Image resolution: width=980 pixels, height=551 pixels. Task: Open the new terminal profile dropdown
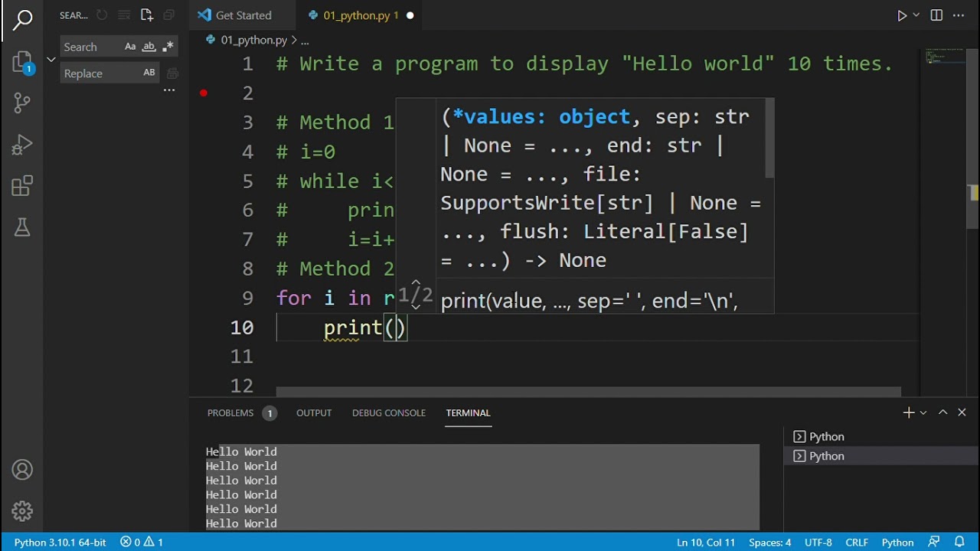pos(923,412)
